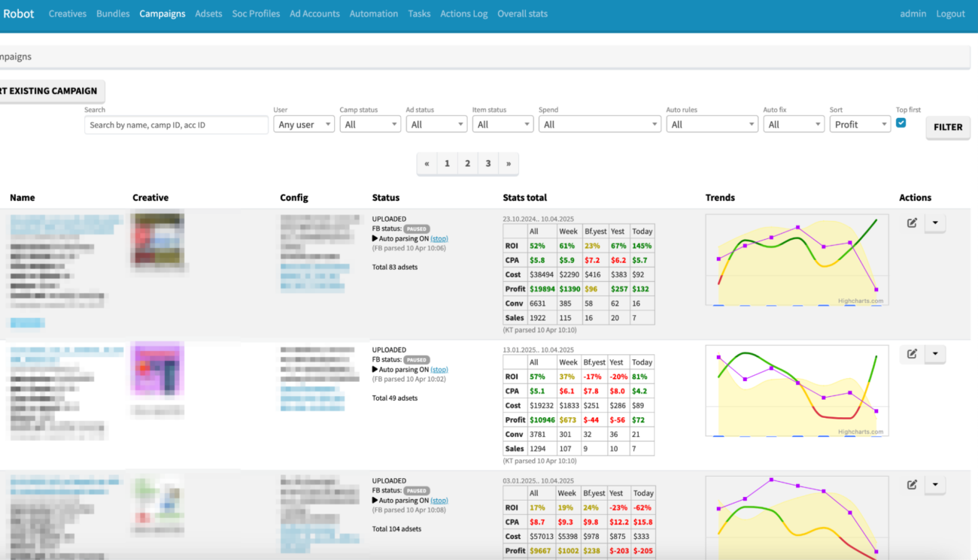Click edit icon for first campaign

(x=912, y=223)
